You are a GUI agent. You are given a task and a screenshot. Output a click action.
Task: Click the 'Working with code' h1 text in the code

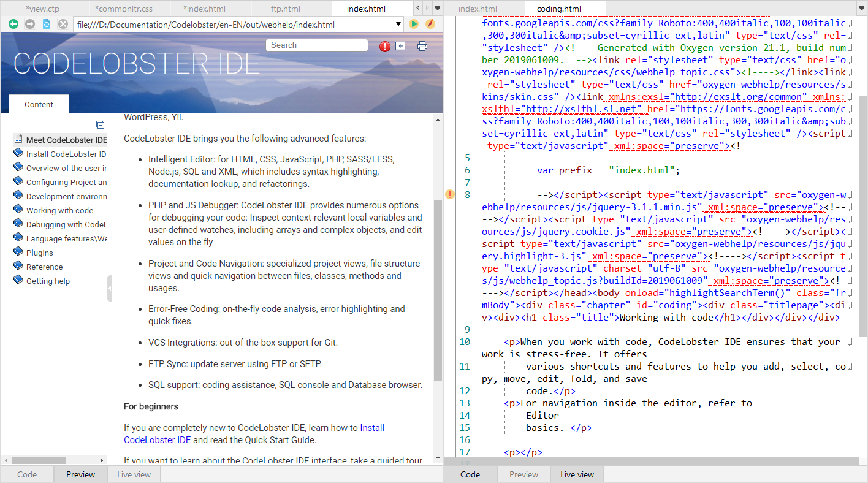click(x=667, y=318)
